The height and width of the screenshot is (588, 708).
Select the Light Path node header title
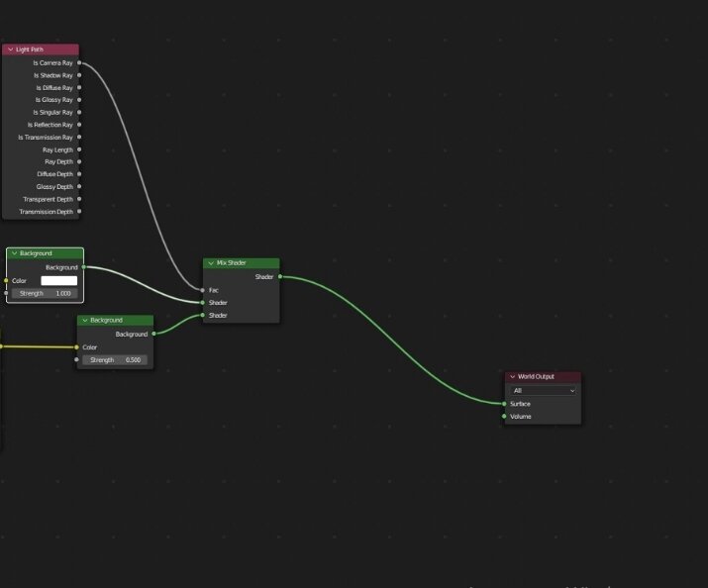(30, 49)
